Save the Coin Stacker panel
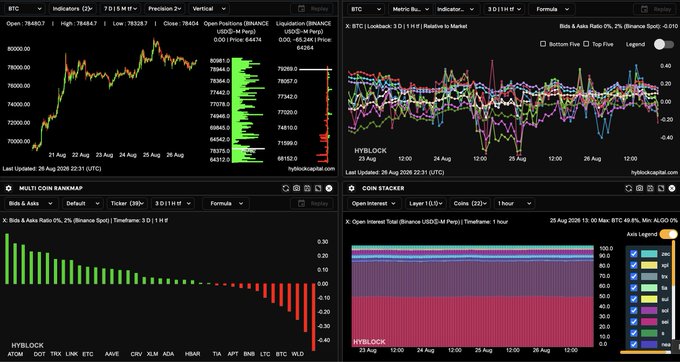This screenshot has height=362, width=680. [x=650, y=188]
